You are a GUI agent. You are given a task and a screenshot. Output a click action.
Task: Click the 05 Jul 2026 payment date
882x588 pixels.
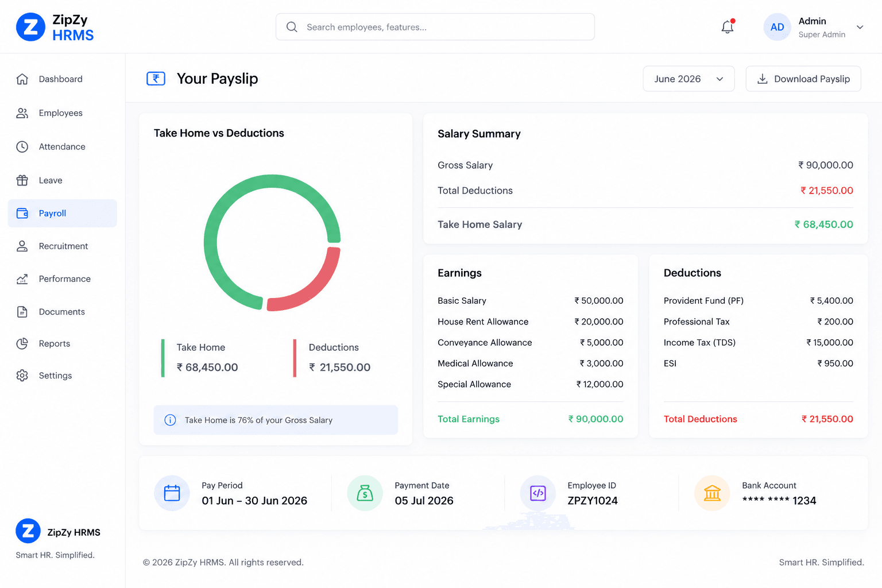424,501
